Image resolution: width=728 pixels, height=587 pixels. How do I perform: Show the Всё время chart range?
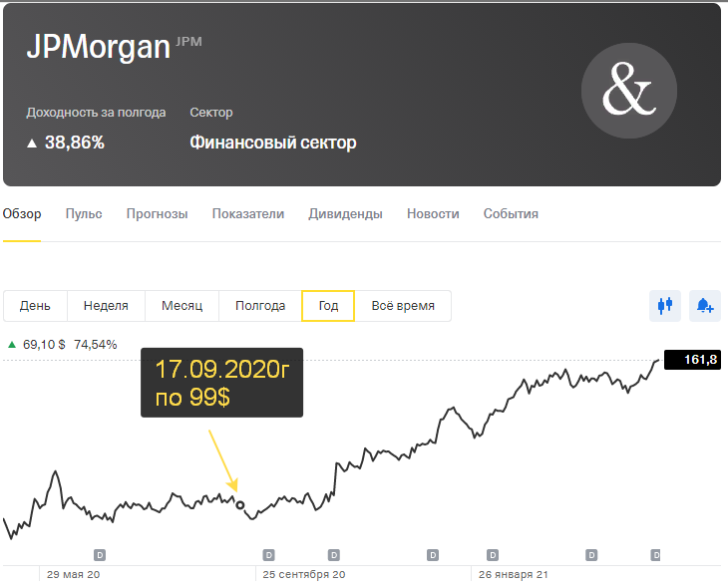[403, 306]
